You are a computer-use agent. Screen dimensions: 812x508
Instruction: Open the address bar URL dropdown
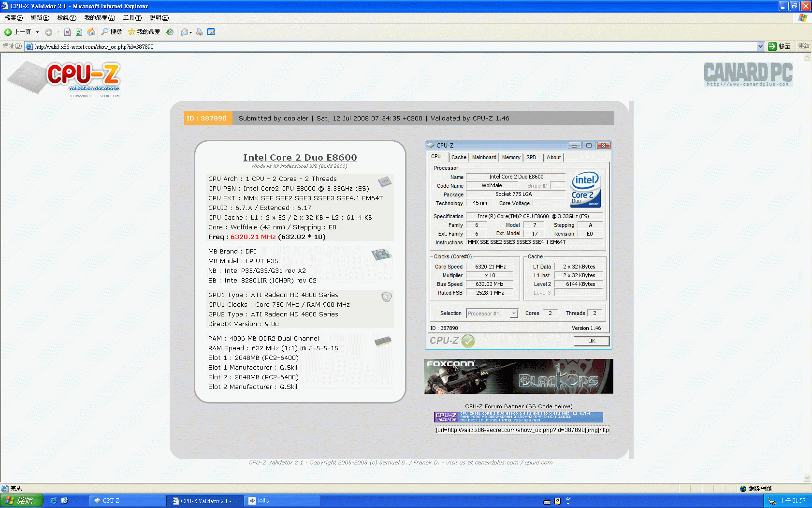(x=760, y=46)
